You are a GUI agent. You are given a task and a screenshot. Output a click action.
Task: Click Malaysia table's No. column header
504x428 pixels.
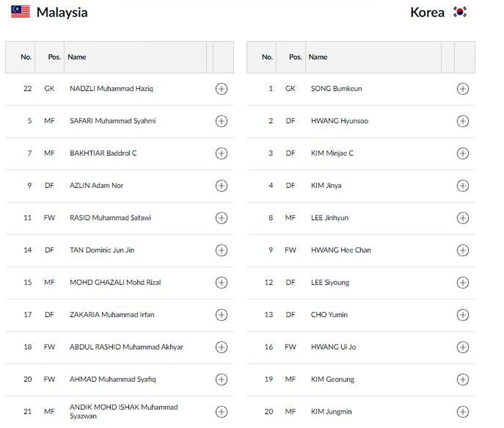[x=26, y=57]
